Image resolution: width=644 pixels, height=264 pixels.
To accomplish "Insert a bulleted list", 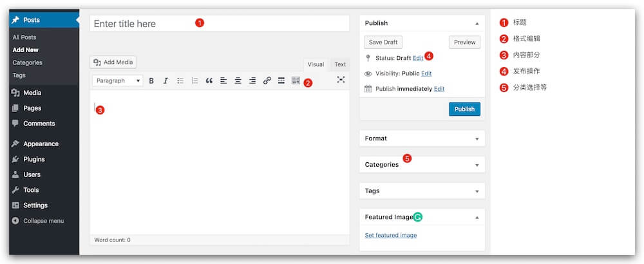I will click(180, 80).
